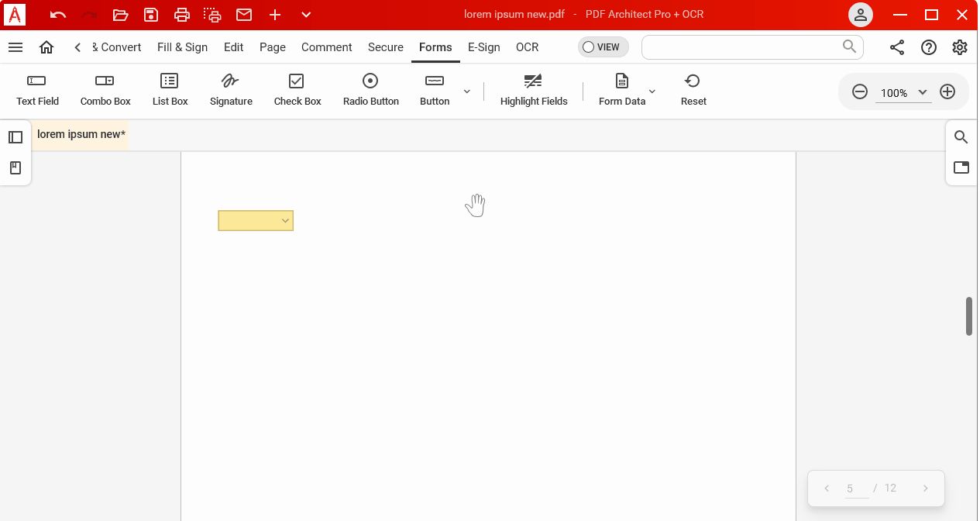Open the Form Data dropdown

pos(652,91)
